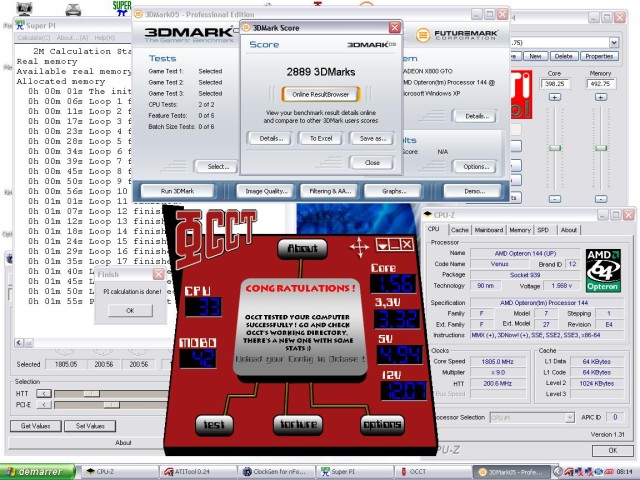Switch to OCCT from the taskbar
This screenshot has width=640, height=480.
coord(433,472)
